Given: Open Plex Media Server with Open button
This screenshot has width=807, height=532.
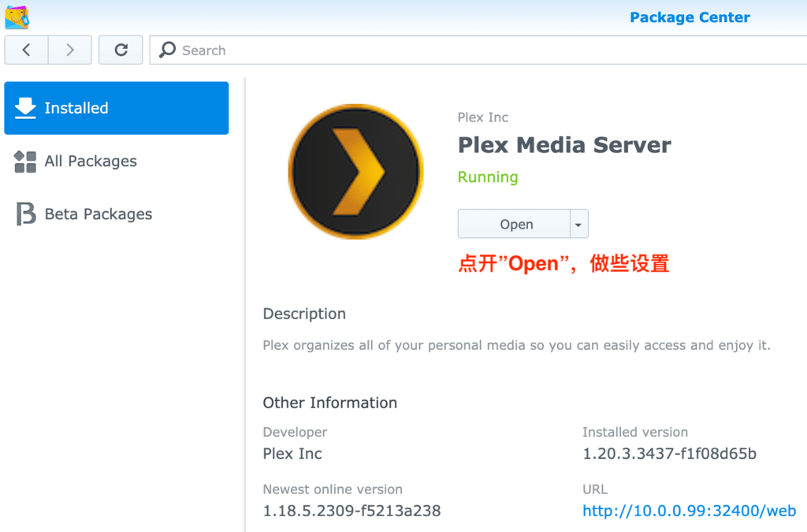Looking at the screenshot, I should [514, 224].
